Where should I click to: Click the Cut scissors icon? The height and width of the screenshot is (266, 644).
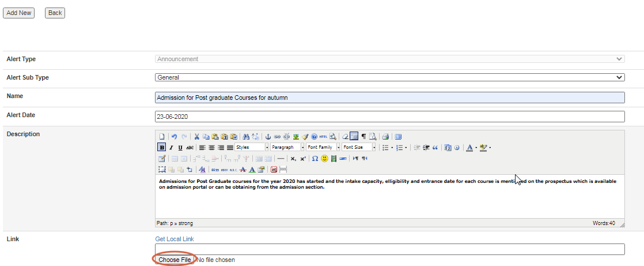(196, 137)
